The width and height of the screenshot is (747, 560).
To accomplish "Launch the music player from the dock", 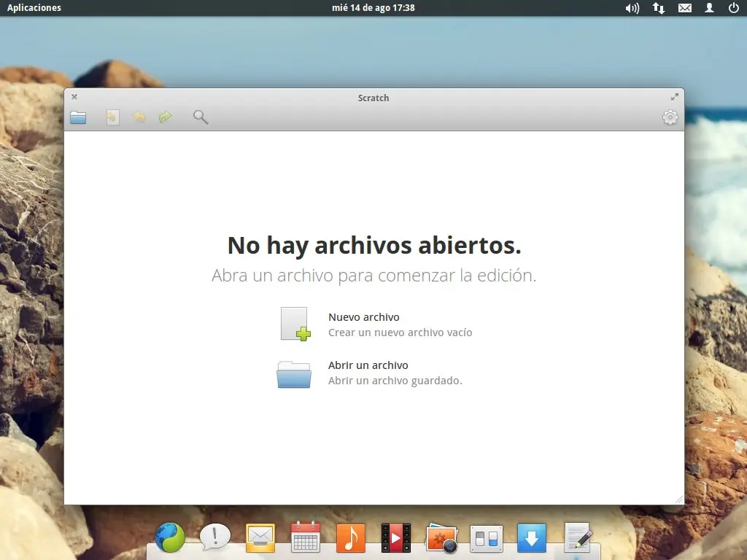I will 351,537.
